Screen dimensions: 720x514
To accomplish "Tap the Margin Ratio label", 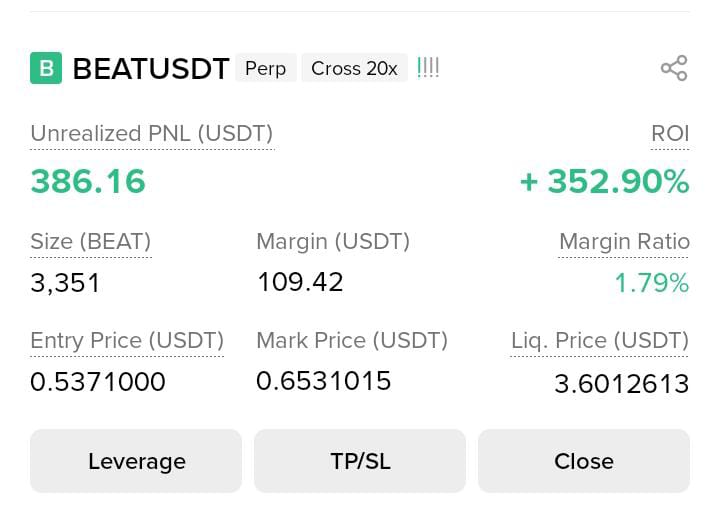I will [x=624, y=242].
